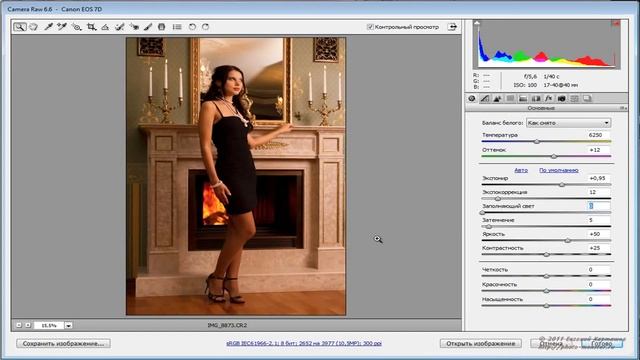This screenshot has width=640, height=360.
Task: Open the Snapshots panel tab
Action: pos(587,98)
